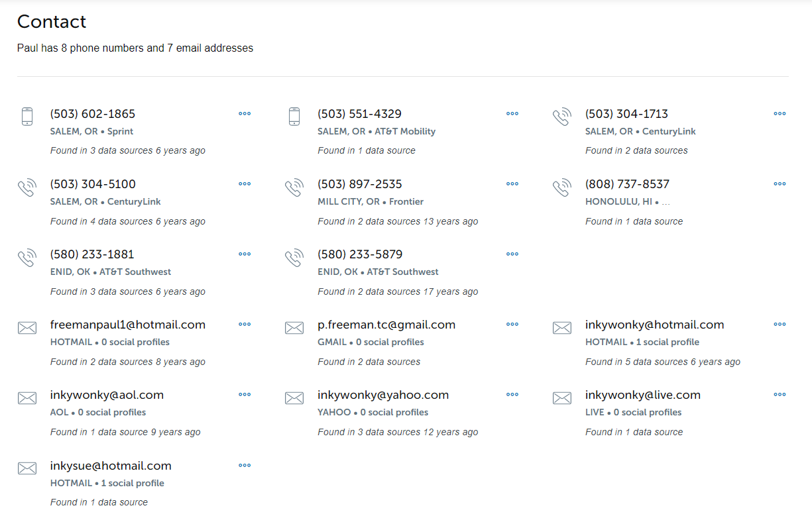812x524 pixels.
Task: Open more options for (503) 602-1865
Action: tap(245, 113)
